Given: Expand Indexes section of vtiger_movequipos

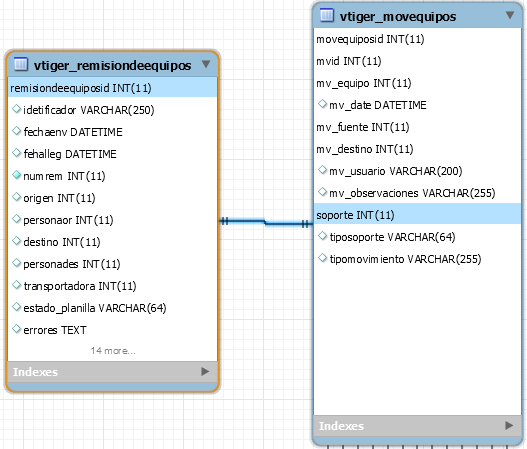Looking at the screenshot, I should click(509, 425).
